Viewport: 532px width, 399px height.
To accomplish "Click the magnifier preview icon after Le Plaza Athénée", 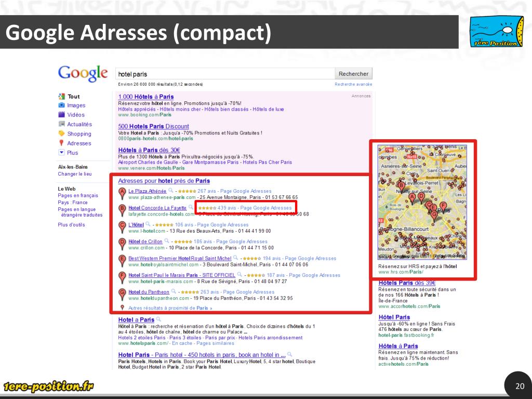I will [x=171, y=190].
